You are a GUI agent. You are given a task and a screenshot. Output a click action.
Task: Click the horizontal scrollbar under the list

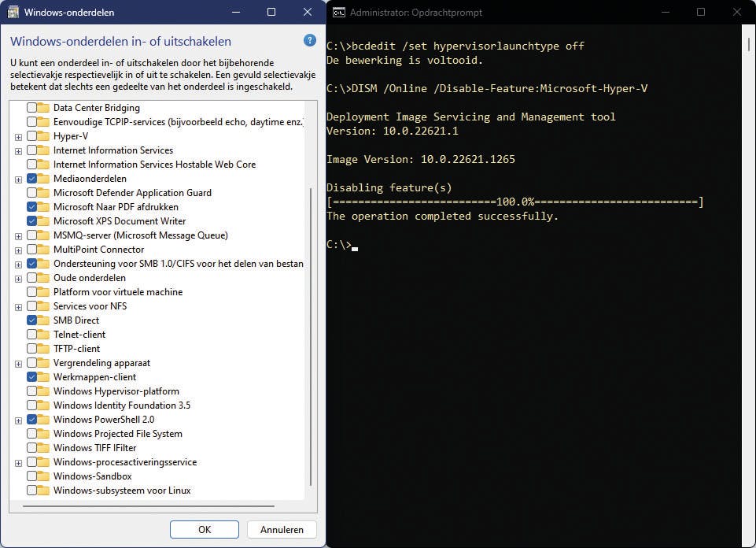click(x=149, y=506)
